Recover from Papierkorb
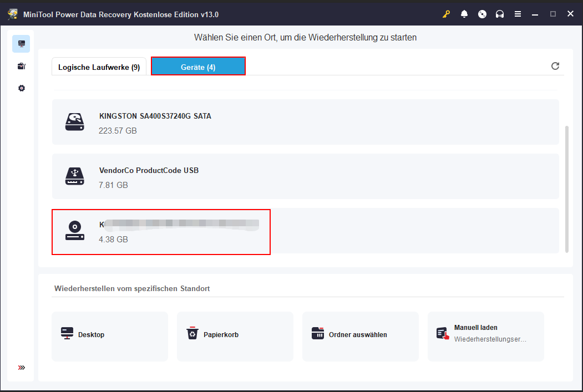 tap(235, 336)
